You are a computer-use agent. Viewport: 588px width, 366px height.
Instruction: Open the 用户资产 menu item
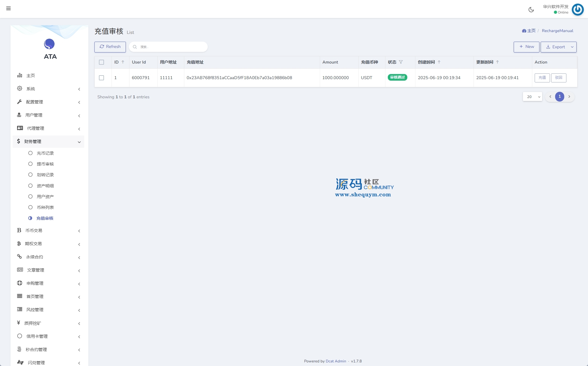pyautogui.click(x=45, y=197)
